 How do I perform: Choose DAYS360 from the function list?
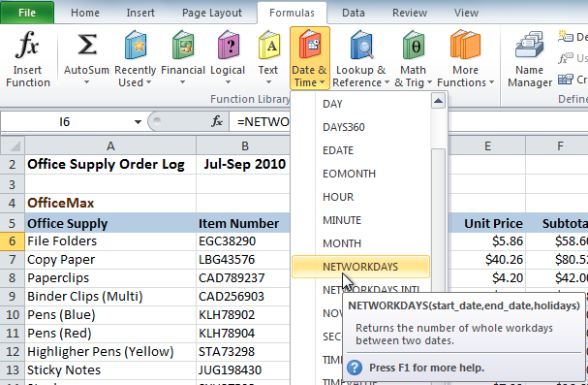tap(360, 127)
